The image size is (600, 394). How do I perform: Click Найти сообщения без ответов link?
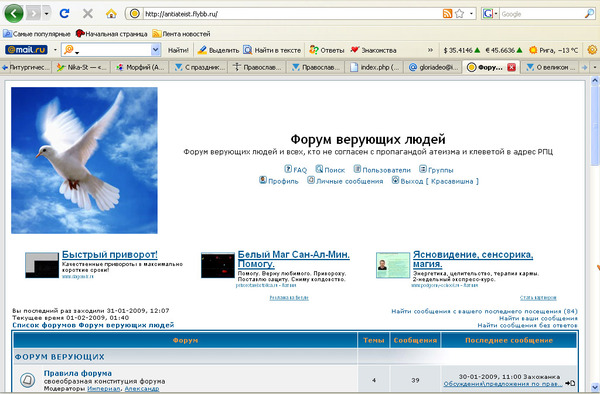point(527,325)
